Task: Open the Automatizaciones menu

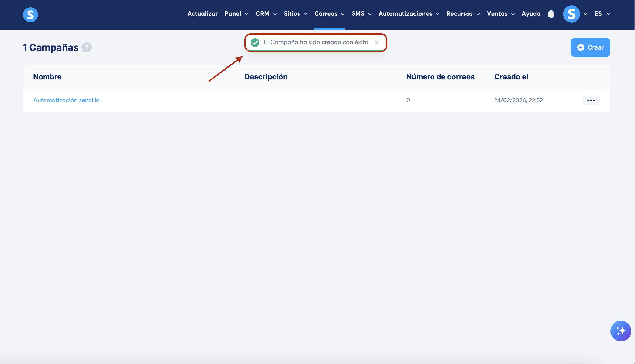Action: click(409, 13)
